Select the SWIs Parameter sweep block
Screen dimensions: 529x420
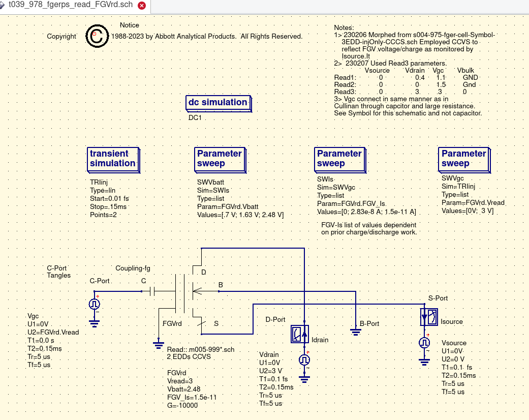[x=339, y=159]
